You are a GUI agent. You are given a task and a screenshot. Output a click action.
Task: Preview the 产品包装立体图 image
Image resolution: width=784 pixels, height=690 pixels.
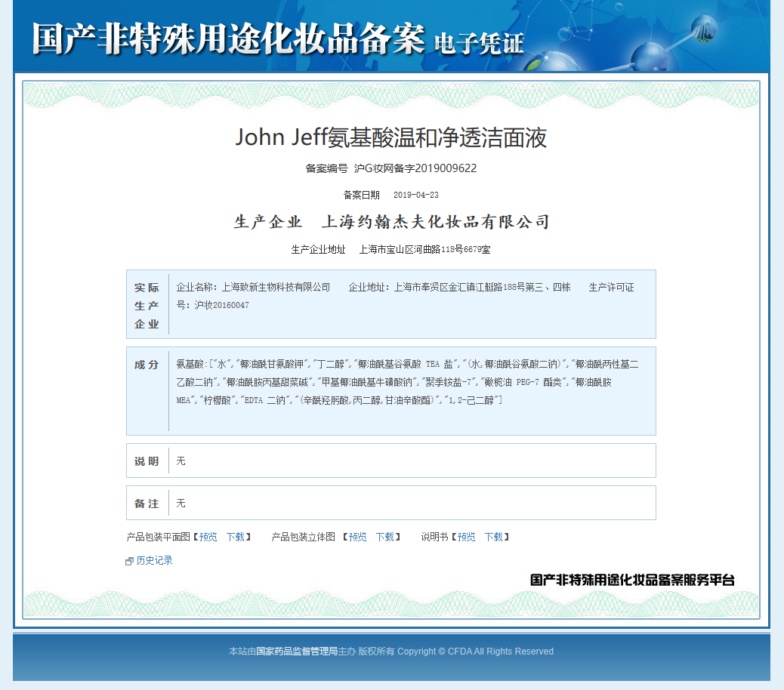coord(357,537)
